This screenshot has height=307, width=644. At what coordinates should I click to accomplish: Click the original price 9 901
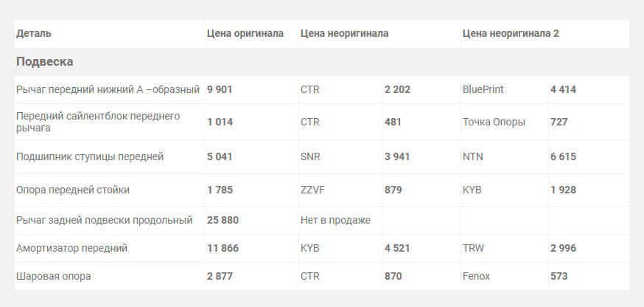[220, 90]
